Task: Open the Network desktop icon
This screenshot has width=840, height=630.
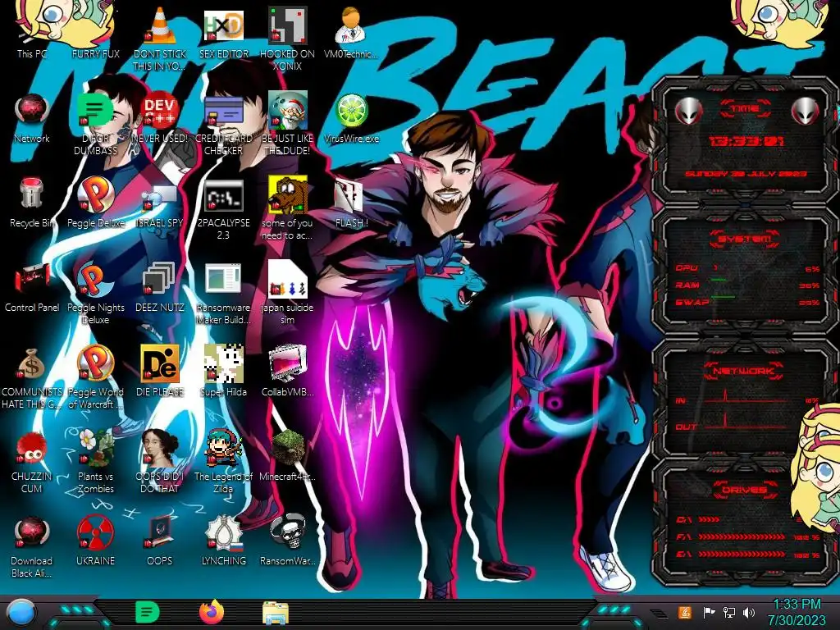Action: click(32, 111)
